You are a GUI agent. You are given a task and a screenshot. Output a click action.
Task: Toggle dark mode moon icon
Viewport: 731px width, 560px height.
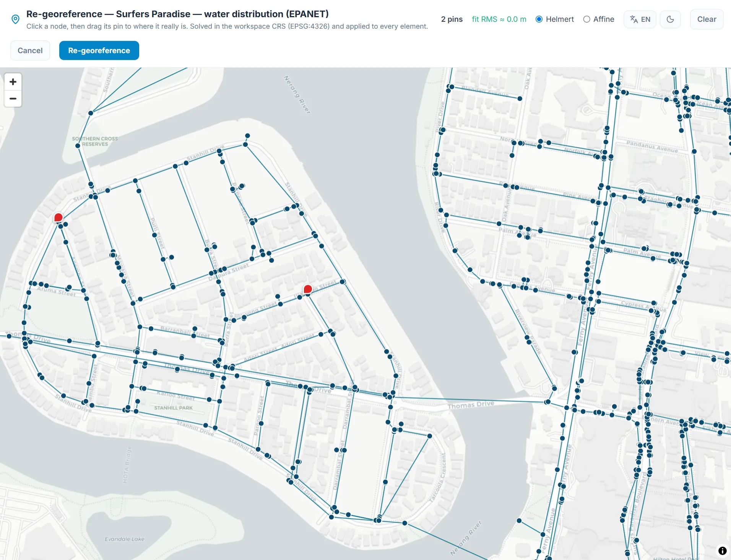pyautogui.click(x=670, y=19)
